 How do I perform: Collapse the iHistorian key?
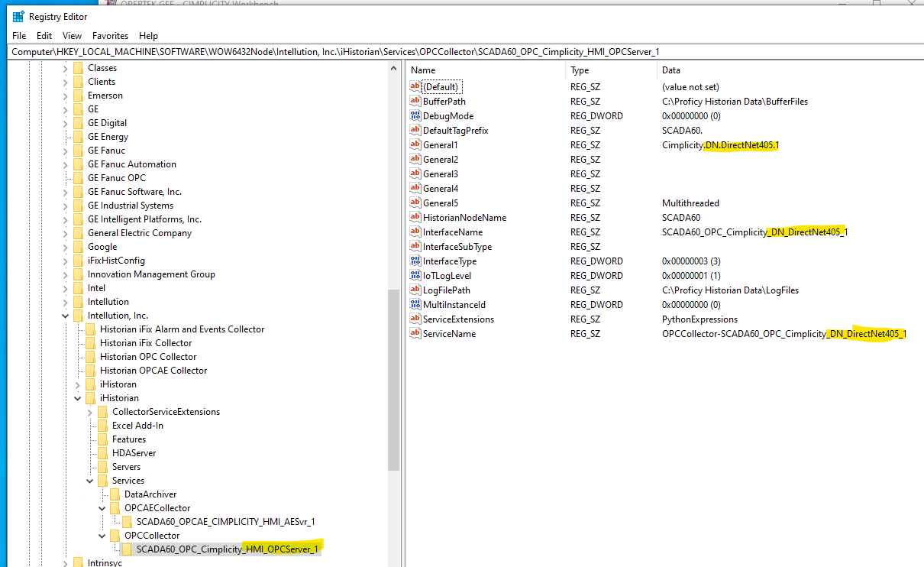77,398
